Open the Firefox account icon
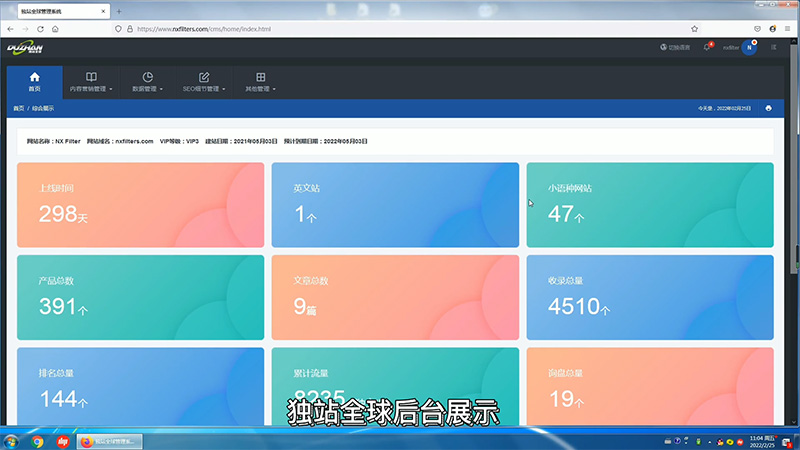The height and width of the screenshot is (450, 800). [772, 29]
